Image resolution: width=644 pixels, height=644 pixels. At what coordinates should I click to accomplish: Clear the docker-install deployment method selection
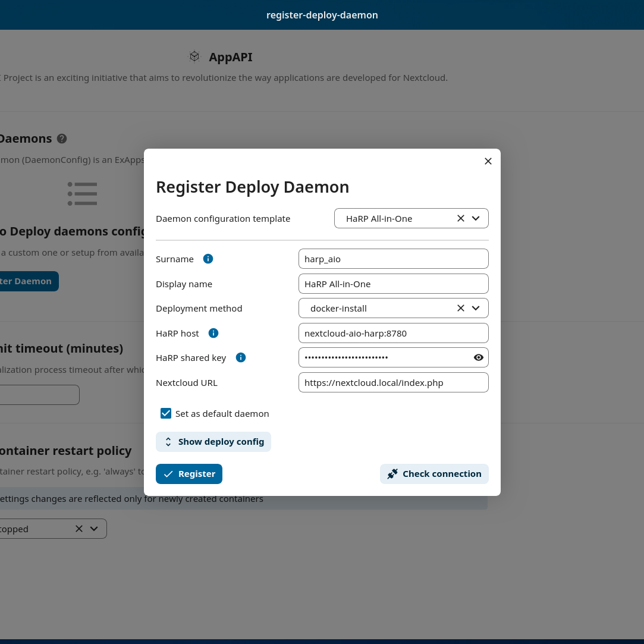click(x=461, y=308)
